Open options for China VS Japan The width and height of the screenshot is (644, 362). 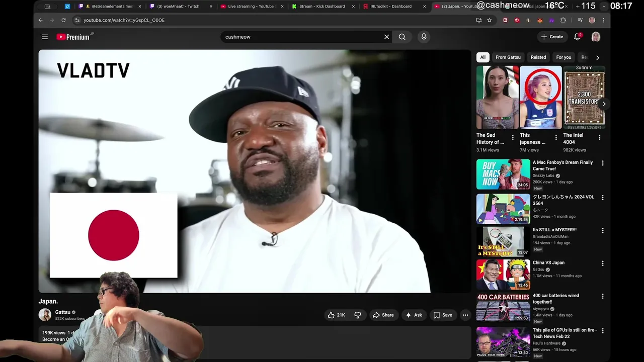[602, 263]
